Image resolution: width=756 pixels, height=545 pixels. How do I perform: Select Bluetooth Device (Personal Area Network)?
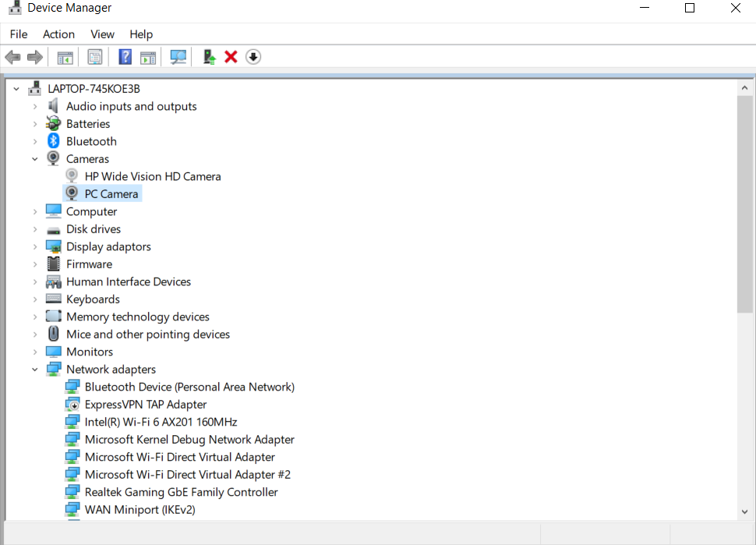tap(189, 387)
